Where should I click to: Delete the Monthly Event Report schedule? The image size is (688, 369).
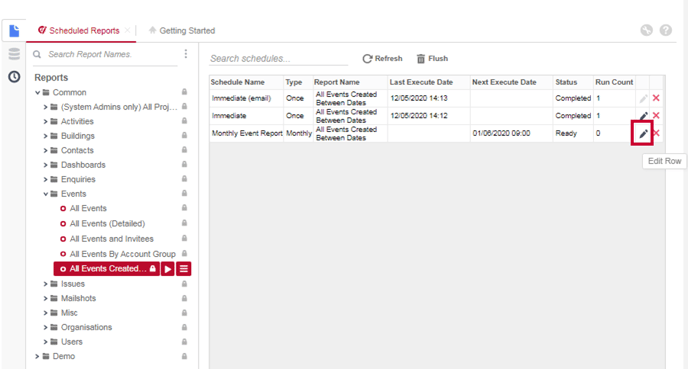657,133
